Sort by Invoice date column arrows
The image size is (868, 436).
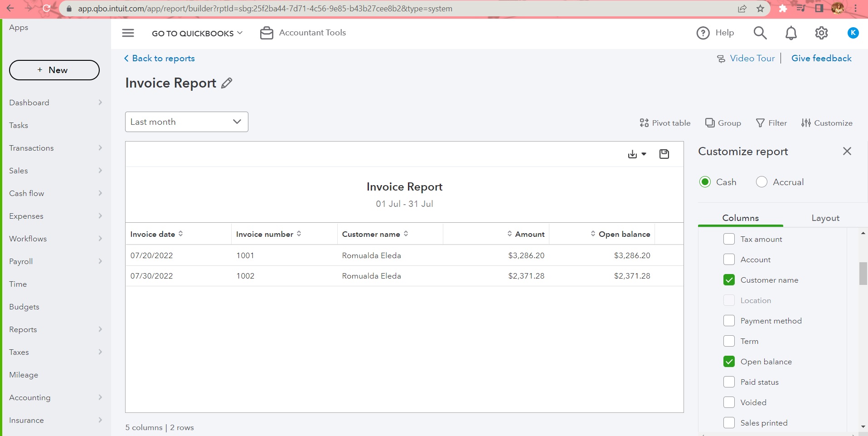point(180,234)
